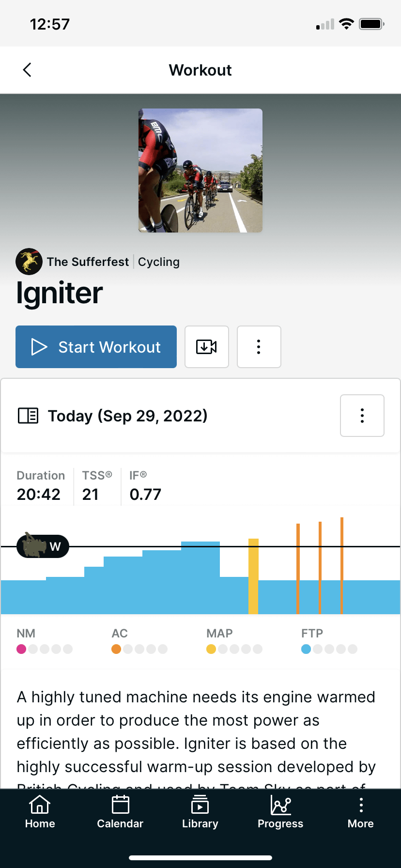The height and width of the screenshot is (868, 401).
Task: Tap the back arrow in header
Action: (28, 70)
